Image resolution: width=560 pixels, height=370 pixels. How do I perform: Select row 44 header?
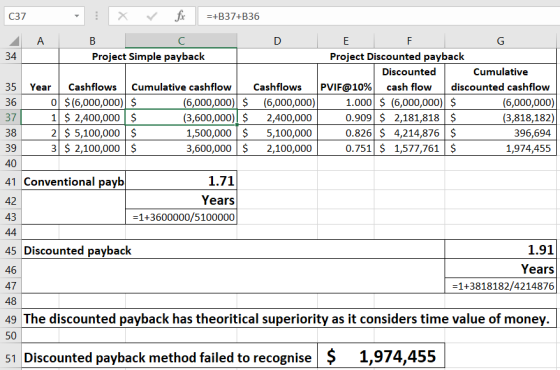point(11,232)
